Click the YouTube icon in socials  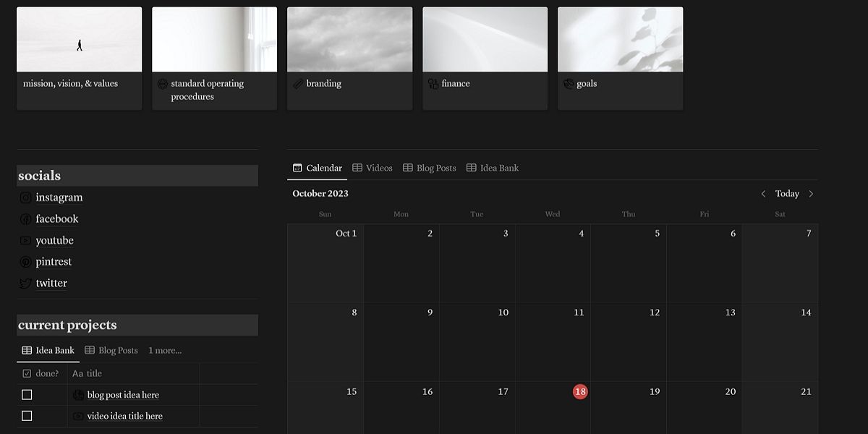click(25, 241)
